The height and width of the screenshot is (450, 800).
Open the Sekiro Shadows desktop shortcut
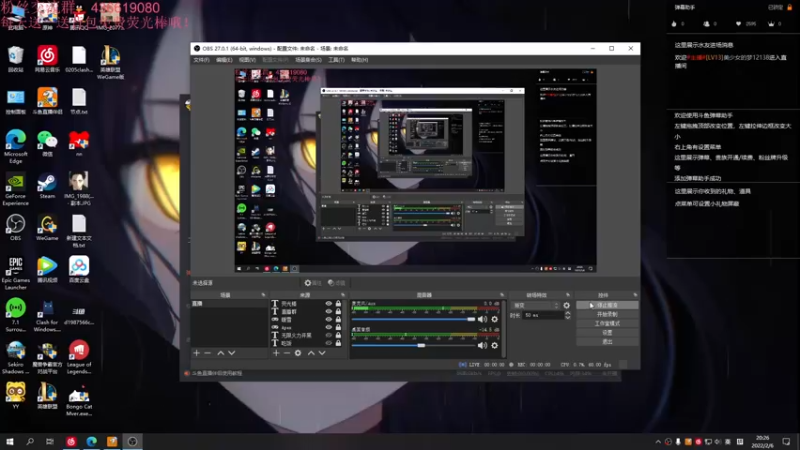point(16,358)
